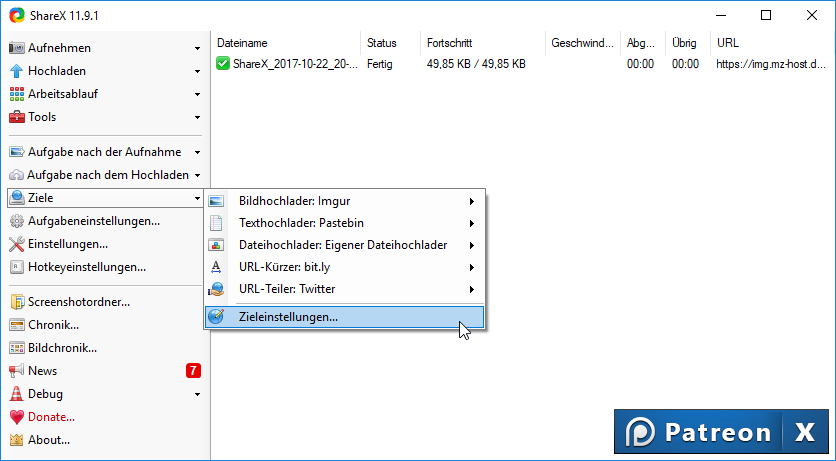Open Zieleinstellungen... menu entry

pyautogui.click(x=344, y=317)
